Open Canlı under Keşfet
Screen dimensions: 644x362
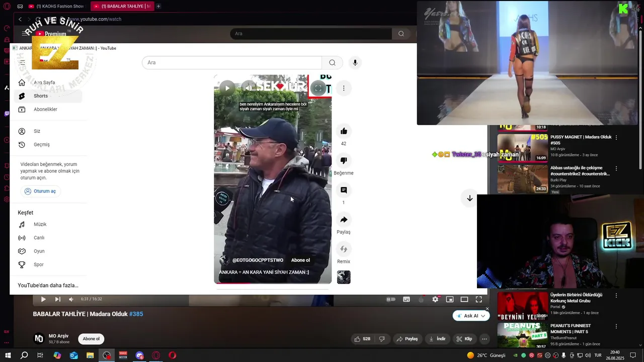(x=48, y=238)
